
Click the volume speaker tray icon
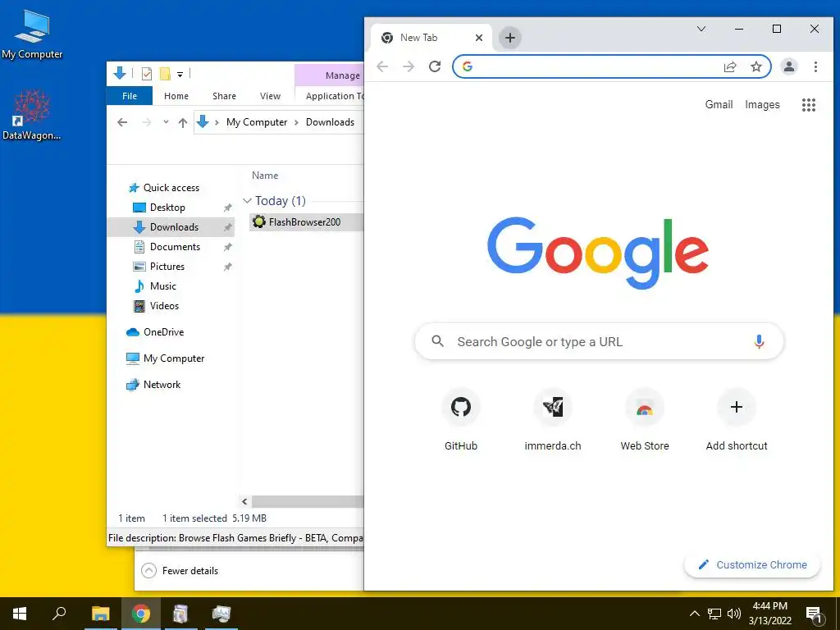tap(734, 614)
